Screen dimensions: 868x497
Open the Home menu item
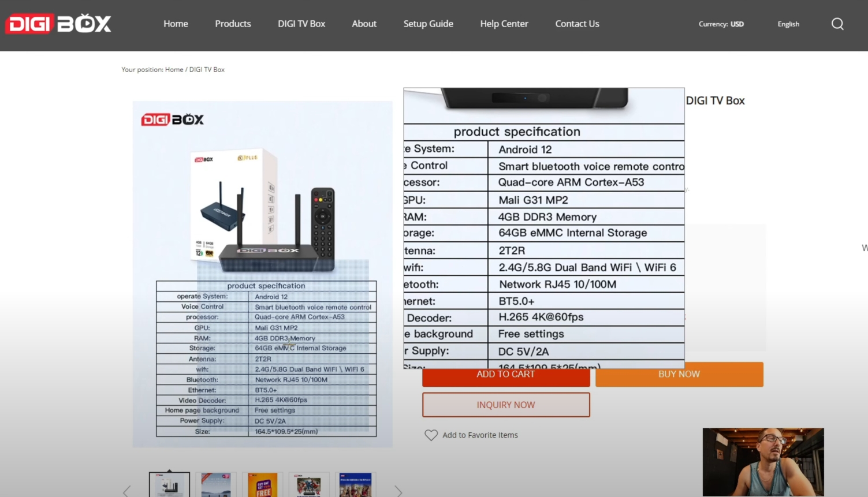tap(176, 24)
